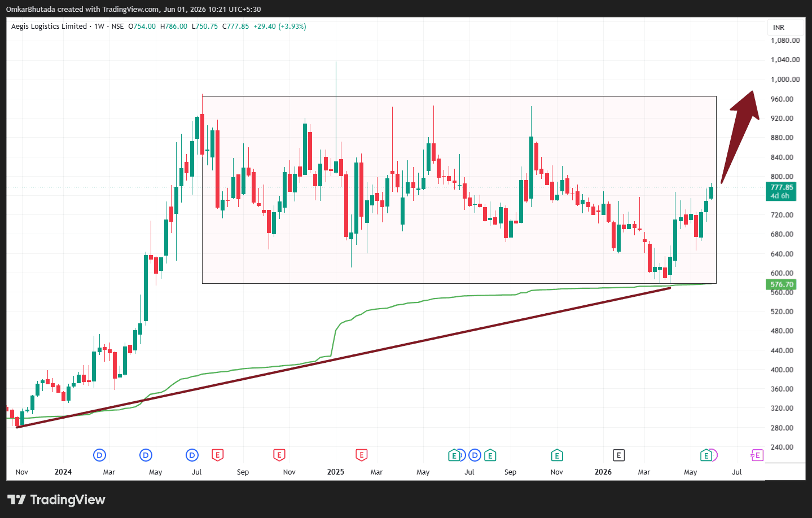Click the red earnings marker for August 2024
The image size is (812, 518).
click(217, 455)
